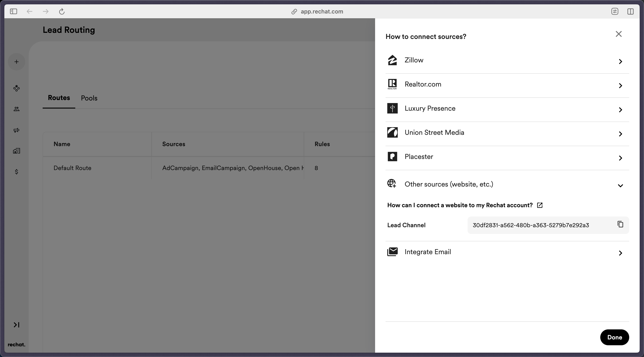Screen dimensions: 644x357
Task: Open the Rechat account connection help link
Action: click(x=460, y=205)
